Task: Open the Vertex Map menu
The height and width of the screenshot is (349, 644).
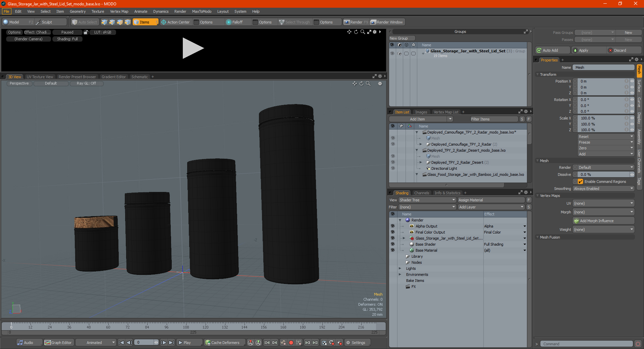Action: click(119, 11)
